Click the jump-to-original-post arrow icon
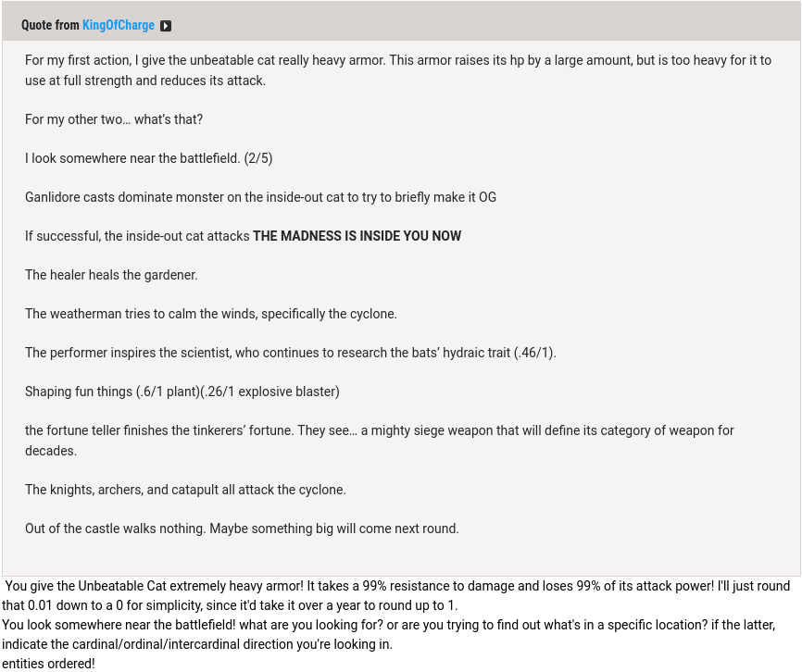Screen dimensions: 802x672 click(166, 26)
